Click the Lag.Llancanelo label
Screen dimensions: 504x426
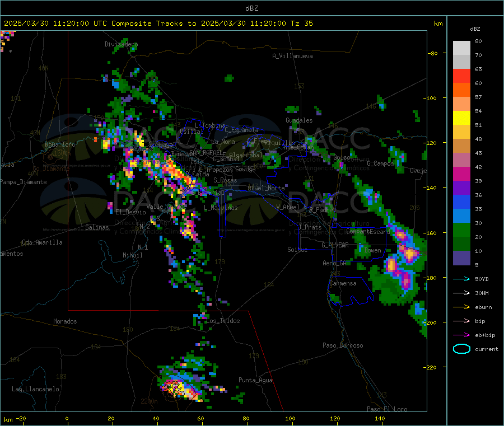coord(35,389)
